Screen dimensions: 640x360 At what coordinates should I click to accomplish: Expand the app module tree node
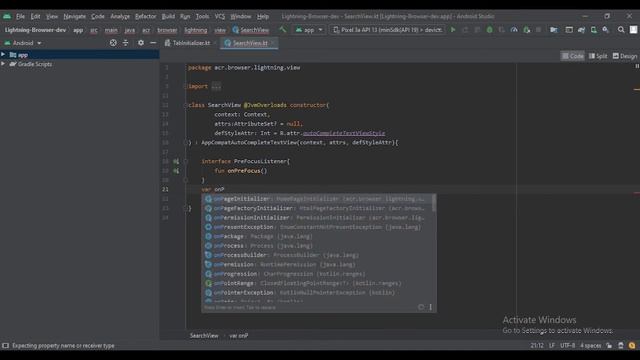pos(3,54)
